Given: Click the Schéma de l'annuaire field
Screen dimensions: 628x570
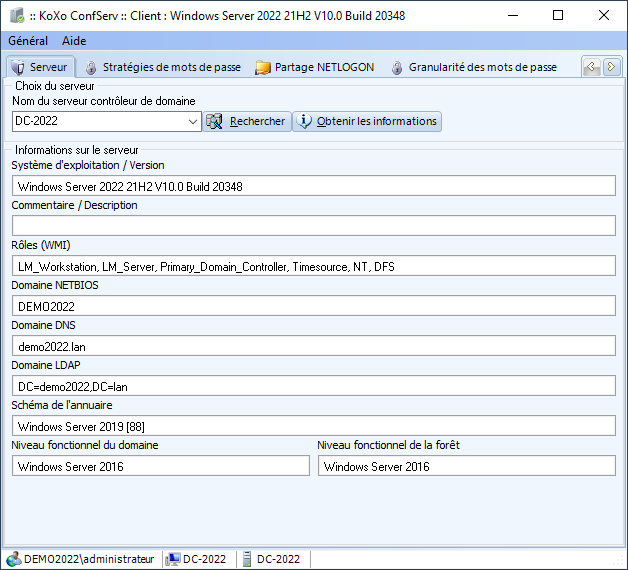Looking at the screenshot, I should point(314,426).
